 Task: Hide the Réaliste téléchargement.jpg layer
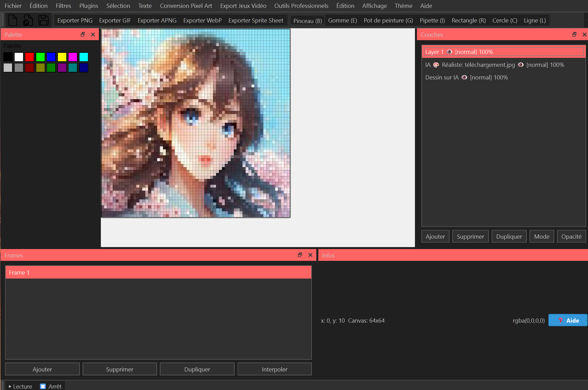point(521,65)
